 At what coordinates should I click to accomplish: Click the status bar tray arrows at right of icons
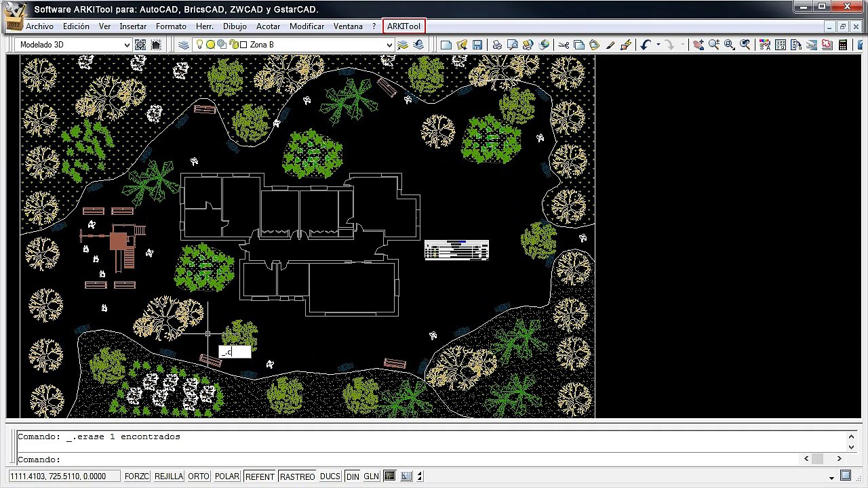point(420,476)
